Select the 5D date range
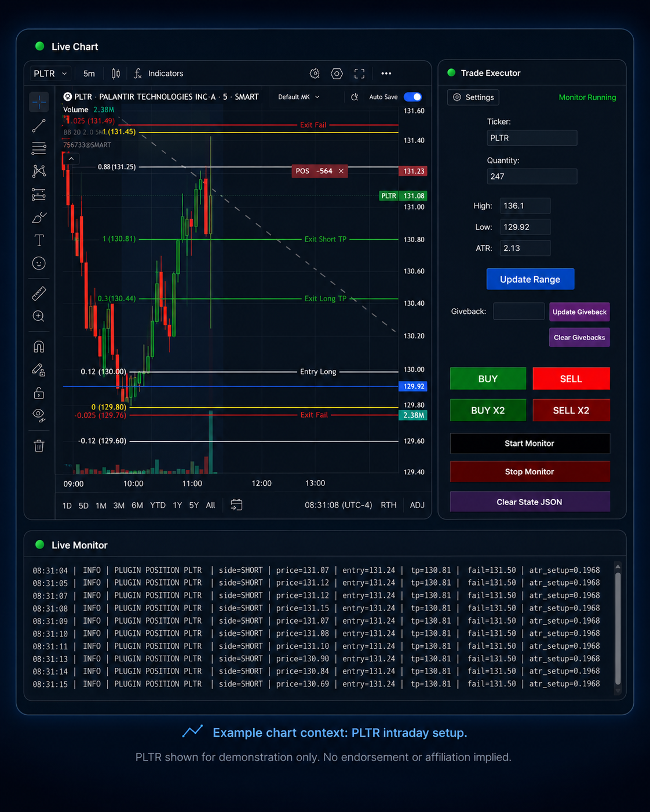Viewport: 650px width, 812px height. pos(83,506)
